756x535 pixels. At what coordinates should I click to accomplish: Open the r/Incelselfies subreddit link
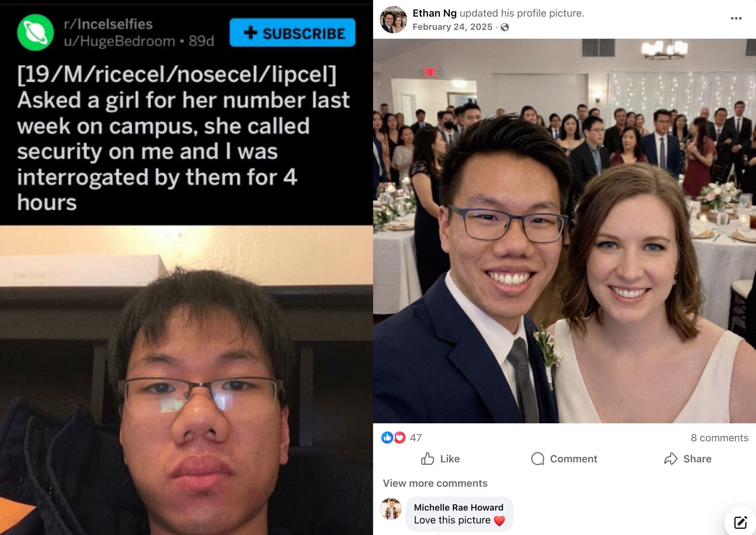pos(108,24)
